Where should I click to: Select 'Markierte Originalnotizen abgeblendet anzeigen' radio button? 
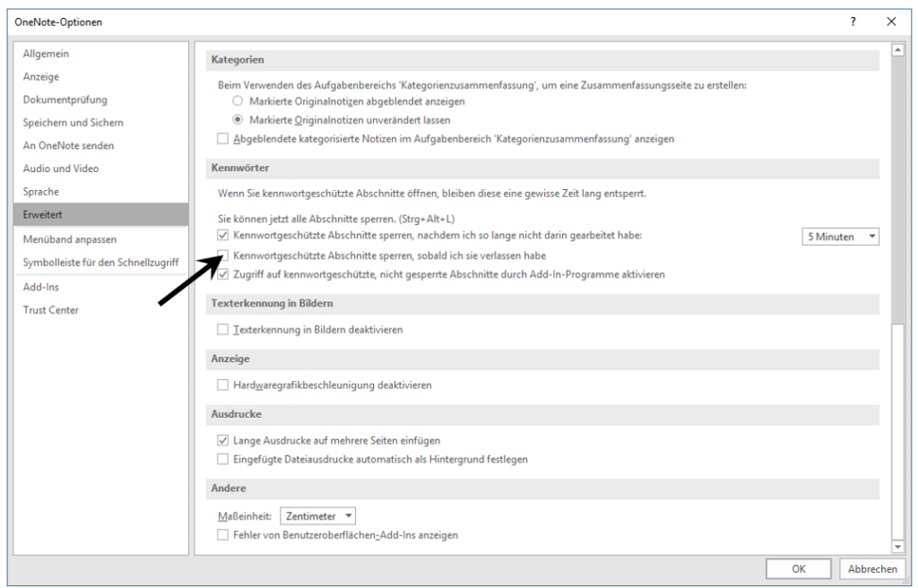click(x=238, y=101)
